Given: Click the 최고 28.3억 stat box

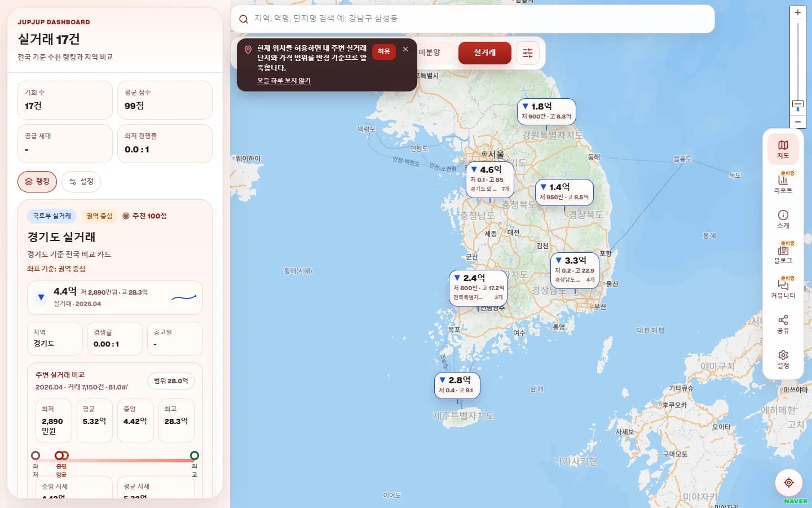Looking at the screenshot, I should [x=176, y=421].
